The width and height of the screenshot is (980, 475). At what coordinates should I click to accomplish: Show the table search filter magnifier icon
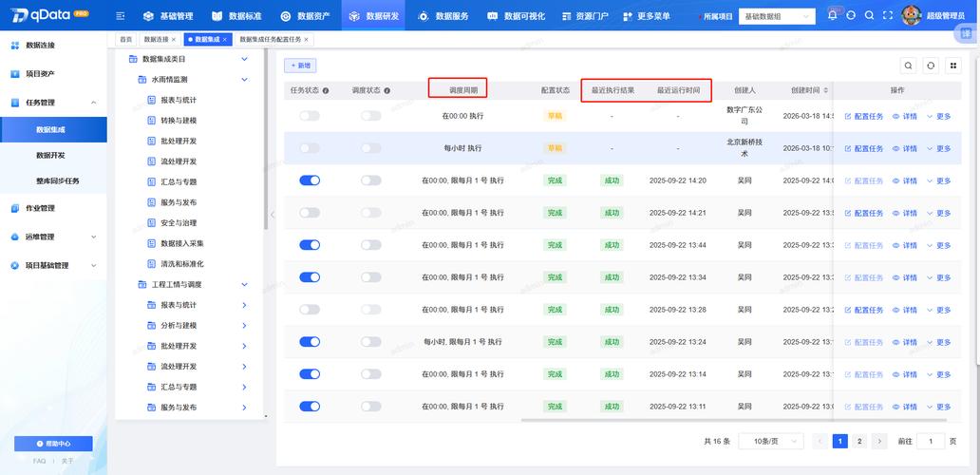[908, 66]
